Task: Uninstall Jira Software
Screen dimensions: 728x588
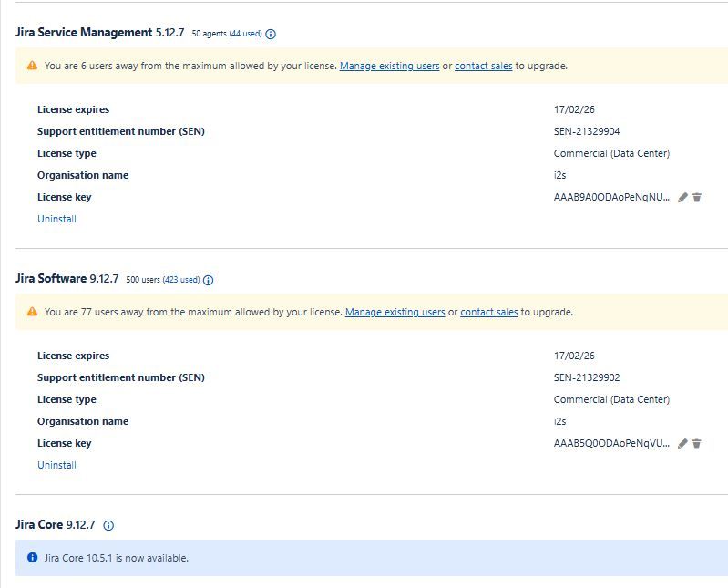Action: pyautogui.click(x=56, y=465)
